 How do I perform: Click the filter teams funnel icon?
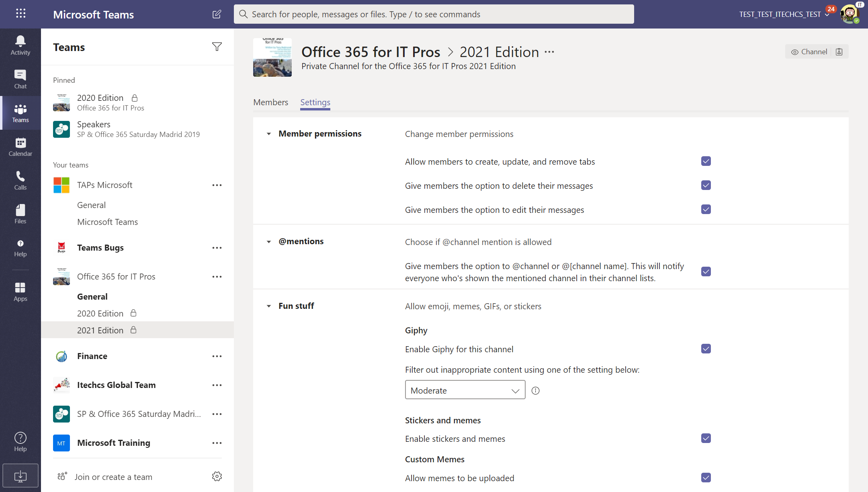[217, 47]
